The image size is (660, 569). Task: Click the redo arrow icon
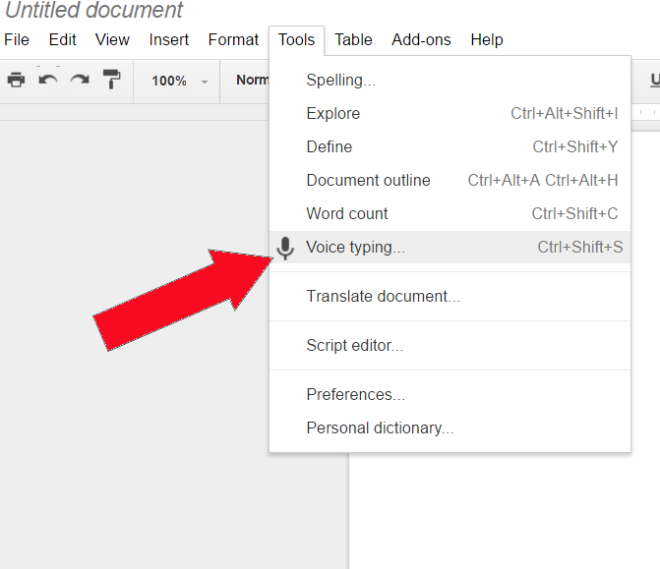79,80
